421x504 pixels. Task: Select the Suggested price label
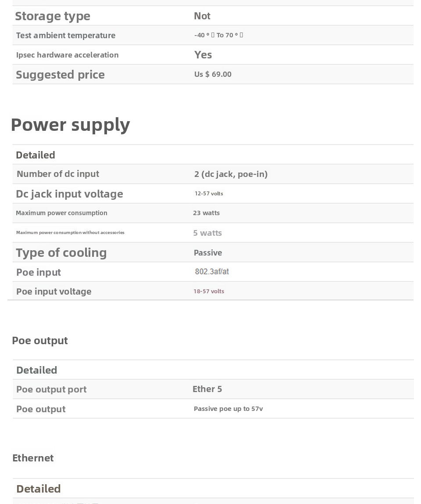pos(60,75)
